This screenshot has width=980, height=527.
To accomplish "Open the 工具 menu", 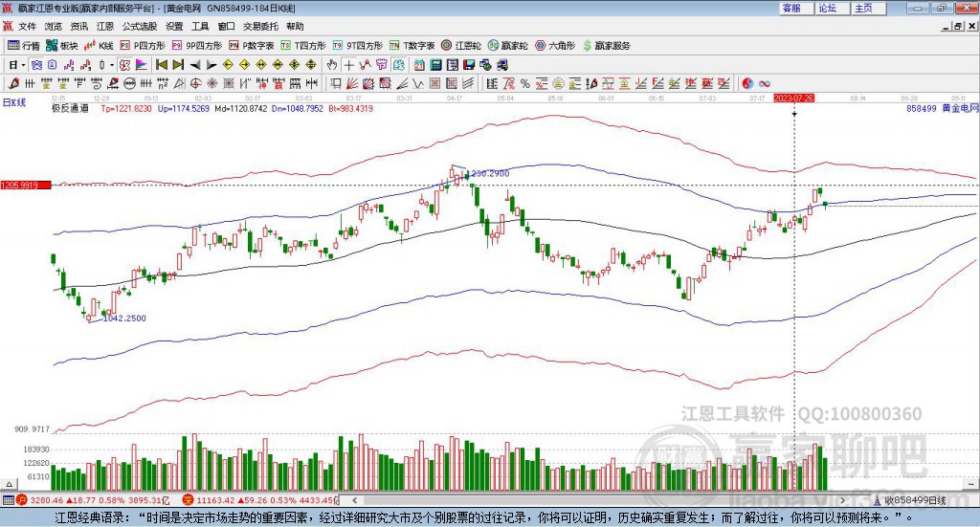I will [x=200, y=26].
